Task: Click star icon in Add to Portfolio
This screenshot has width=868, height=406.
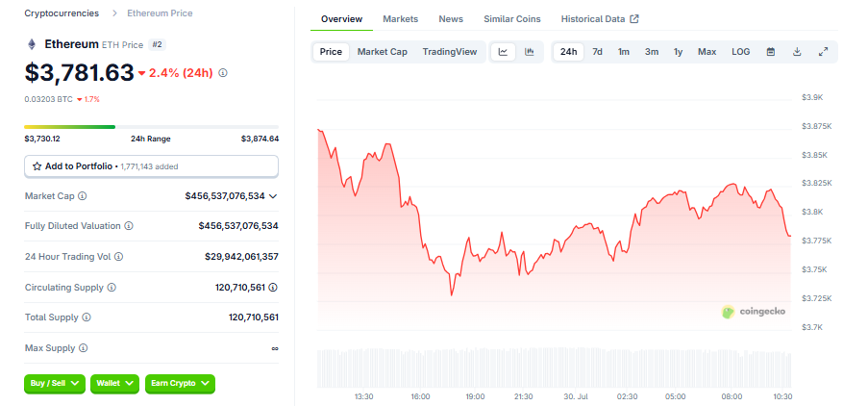Action: (x=37, y=166)
